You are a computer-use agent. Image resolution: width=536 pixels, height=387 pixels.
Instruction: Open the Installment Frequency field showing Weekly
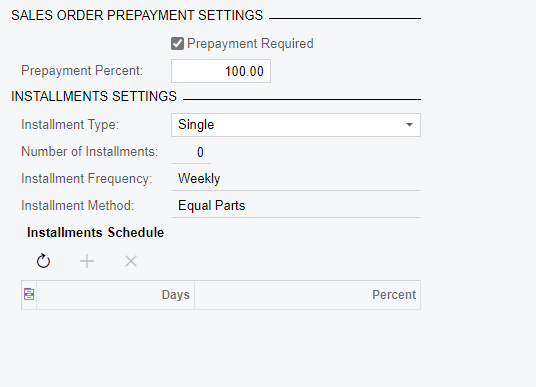tap(296, 179)
